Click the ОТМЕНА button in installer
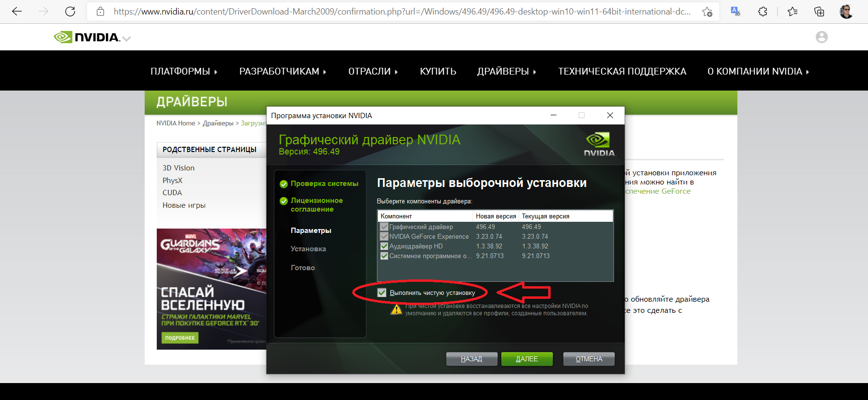Image resolution: width=868 pixels, height=400 pixels. (x=589, y=359)
